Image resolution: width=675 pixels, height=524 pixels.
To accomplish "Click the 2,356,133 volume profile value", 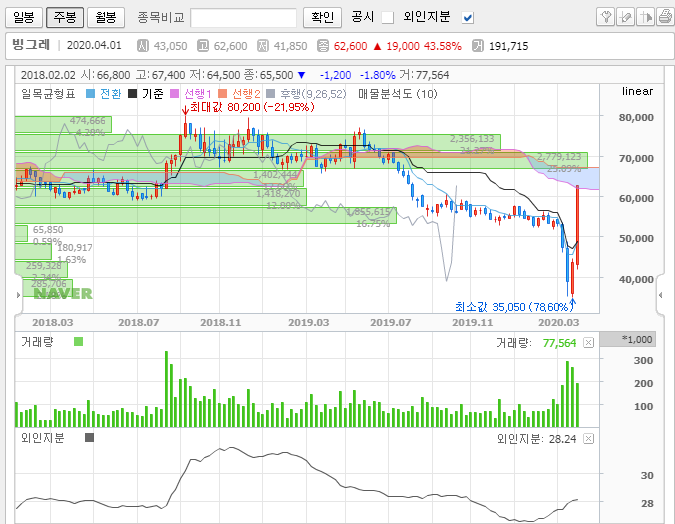I will point(472,139).
